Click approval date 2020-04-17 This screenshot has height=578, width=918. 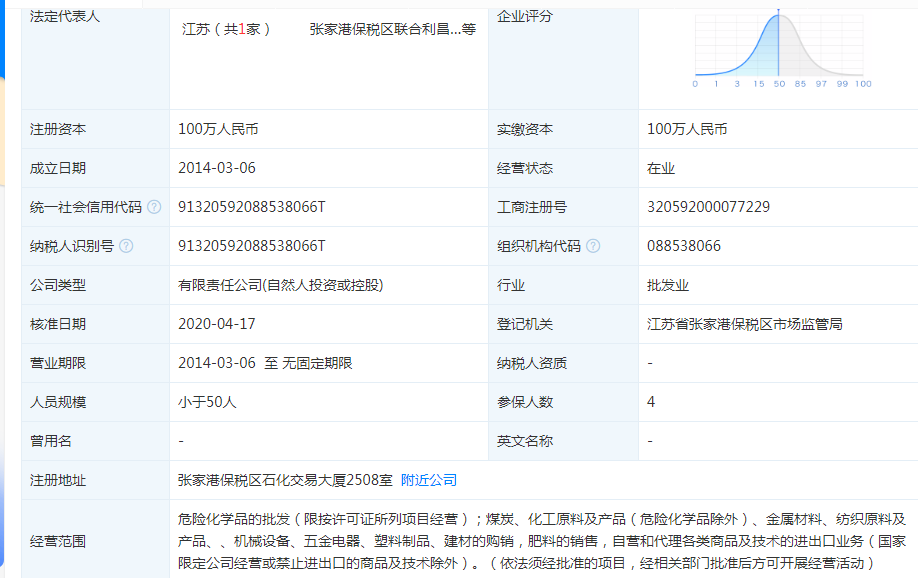[x=217, y=324]
